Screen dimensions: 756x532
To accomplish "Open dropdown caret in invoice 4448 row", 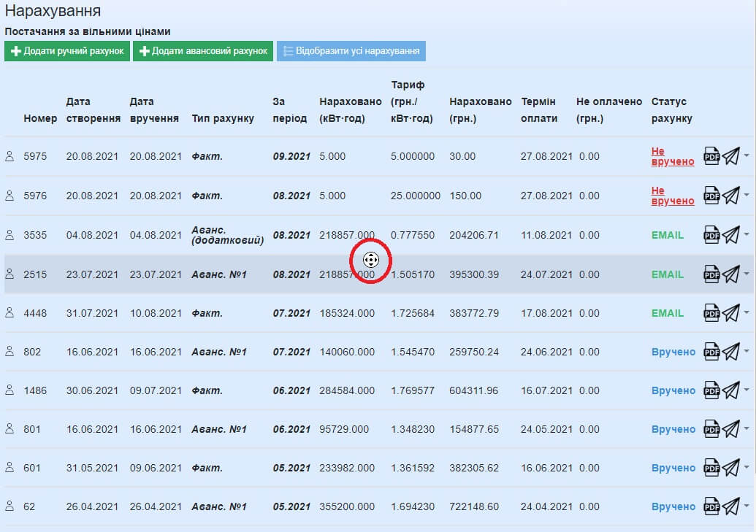I will click(747, 313).
